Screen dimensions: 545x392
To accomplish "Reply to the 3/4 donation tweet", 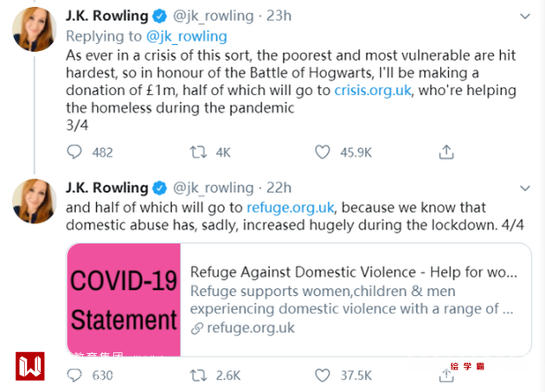I will pos(75,152).
